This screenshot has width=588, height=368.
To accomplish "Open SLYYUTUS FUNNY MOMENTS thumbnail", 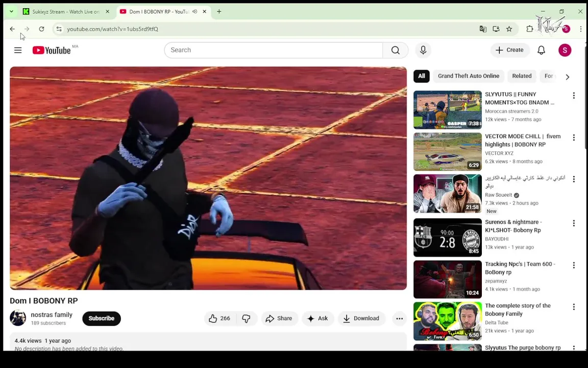I will (x=447, y=110).
